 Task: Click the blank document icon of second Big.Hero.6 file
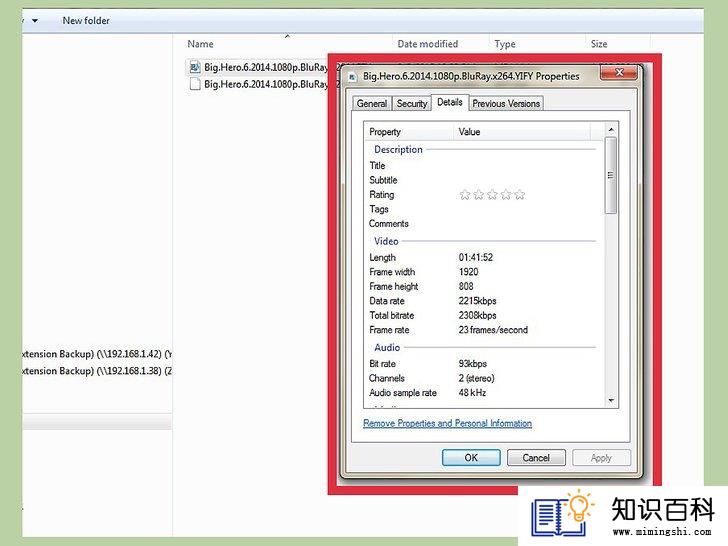(195, 84)
